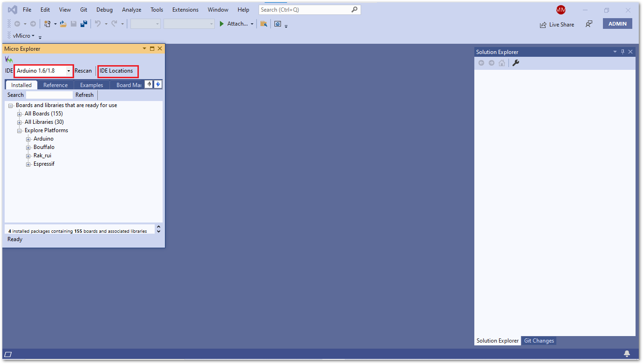This screenshot has height=364, width=643.
Task: Click the home window toolbar icon next to Find
Action: pyautogui.click(x=278, y=24)
